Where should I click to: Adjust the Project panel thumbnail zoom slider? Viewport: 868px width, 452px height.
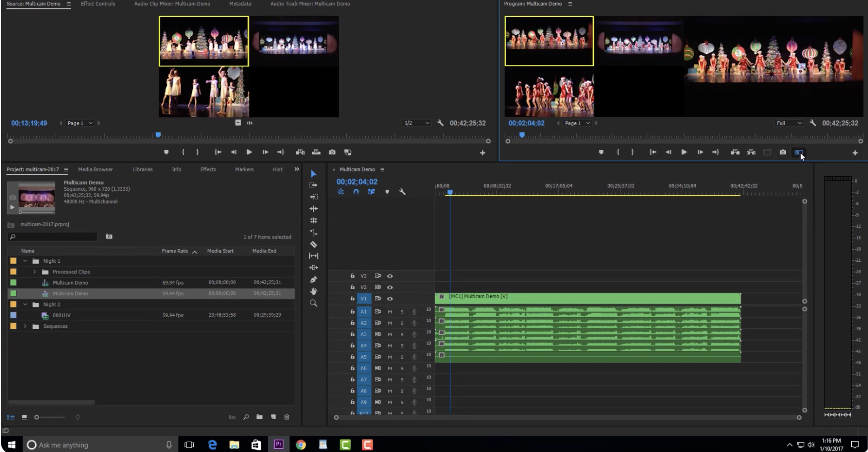37,417
